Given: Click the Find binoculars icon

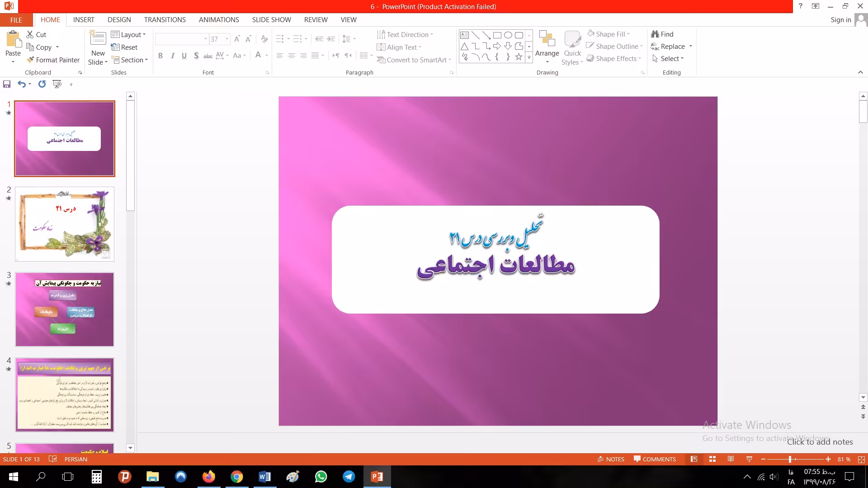Looking at the screenshot, I should (655, 34).
